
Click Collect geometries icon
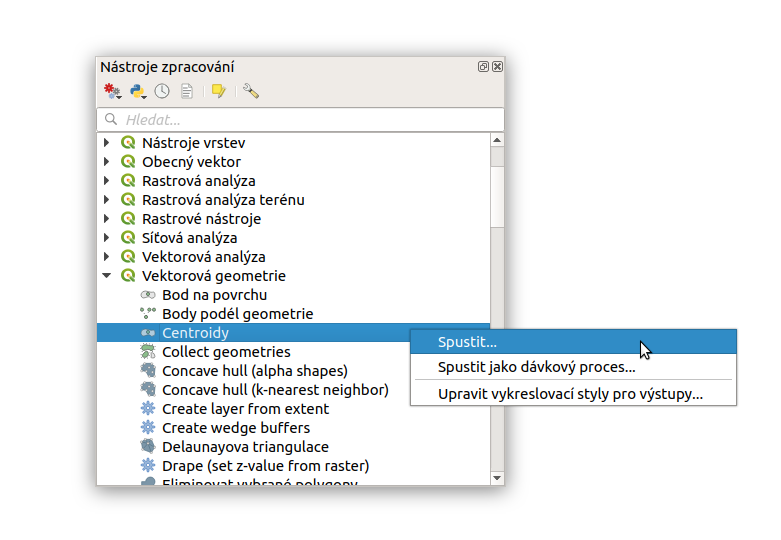click(x=148, y=351)
